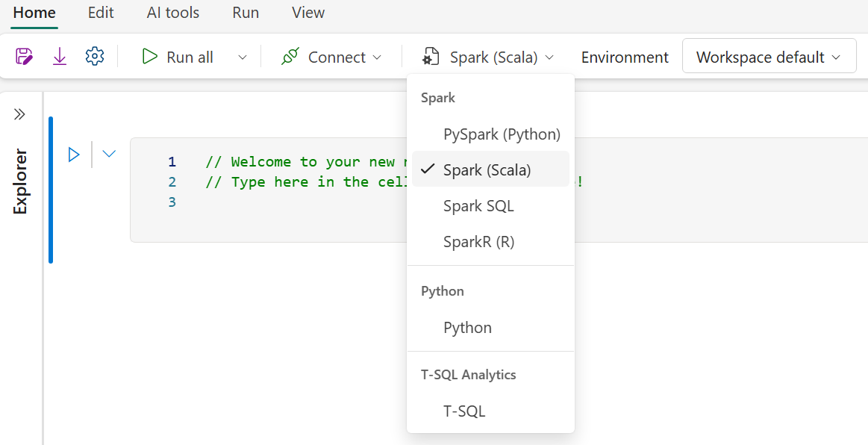Choose the checked Spark (Scala) option
The height and width of the screenshot is (445, 868).
point(487,170)
